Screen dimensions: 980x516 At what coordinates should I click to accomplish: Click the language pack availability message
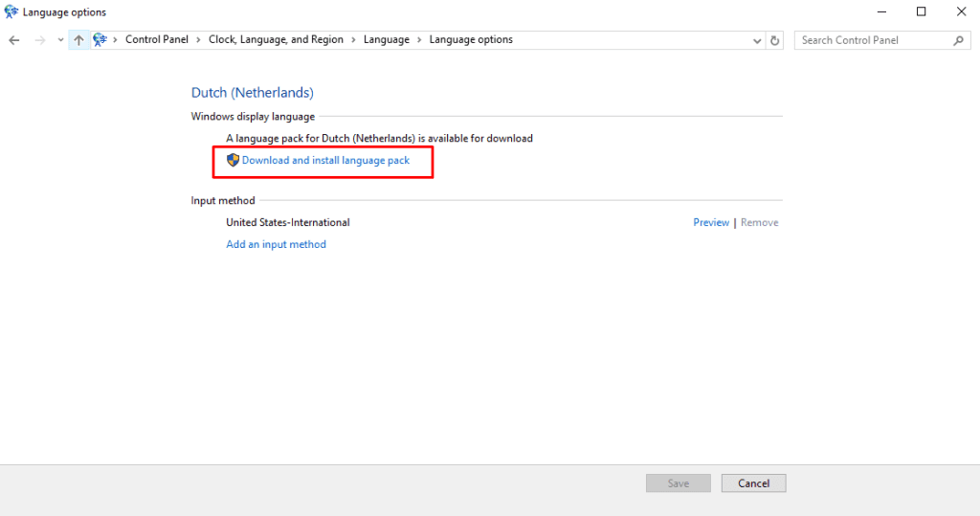point(379,138)
